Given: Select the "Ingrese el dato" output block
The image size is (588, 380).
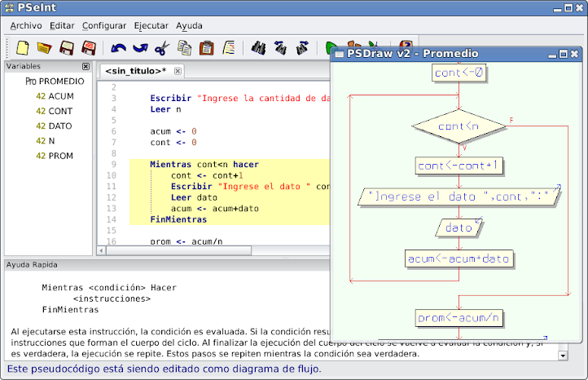Looking at the screenshot, I should (x=459, y=197).
